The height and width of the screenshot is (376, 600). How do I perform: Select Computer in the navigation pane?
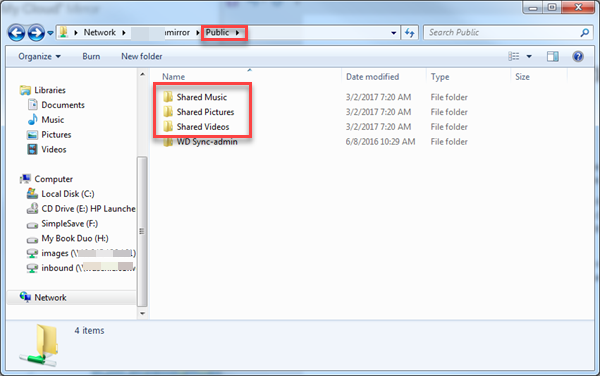coord(54,179)
